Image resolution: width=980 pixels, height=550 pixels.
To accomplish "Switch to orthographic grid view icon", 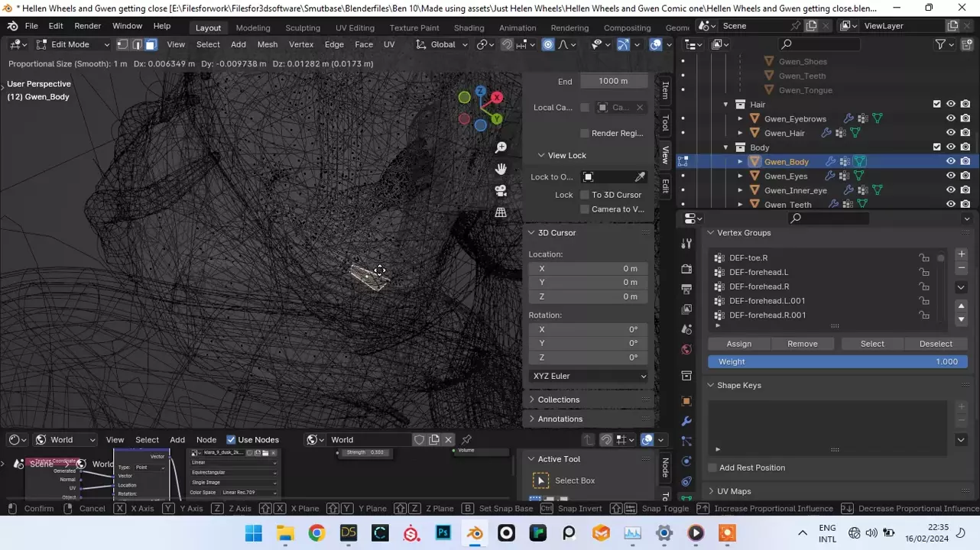I will [x=501, y=212].
